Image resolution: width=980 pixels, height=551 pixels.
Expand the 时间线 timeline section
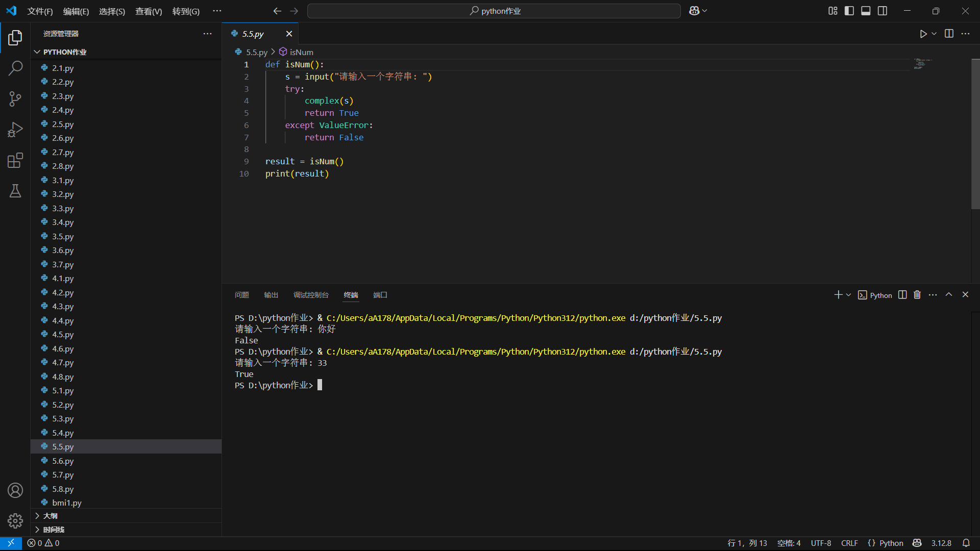pos(54,530)
